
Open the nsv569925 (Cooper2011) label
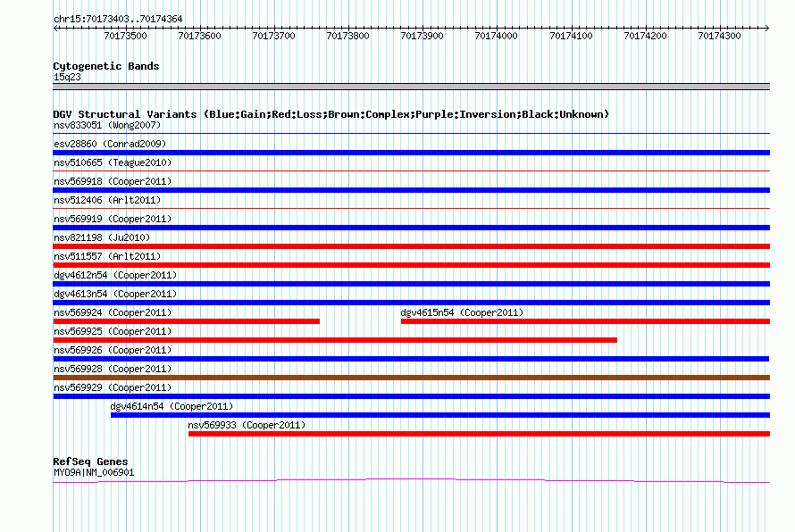coord(113,331)
